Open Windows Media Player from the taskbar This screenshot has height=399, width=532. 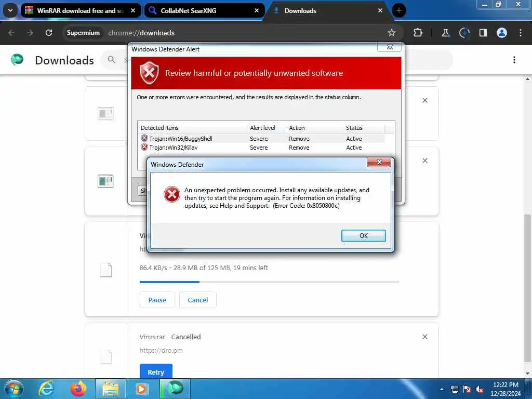pos(142,389)
